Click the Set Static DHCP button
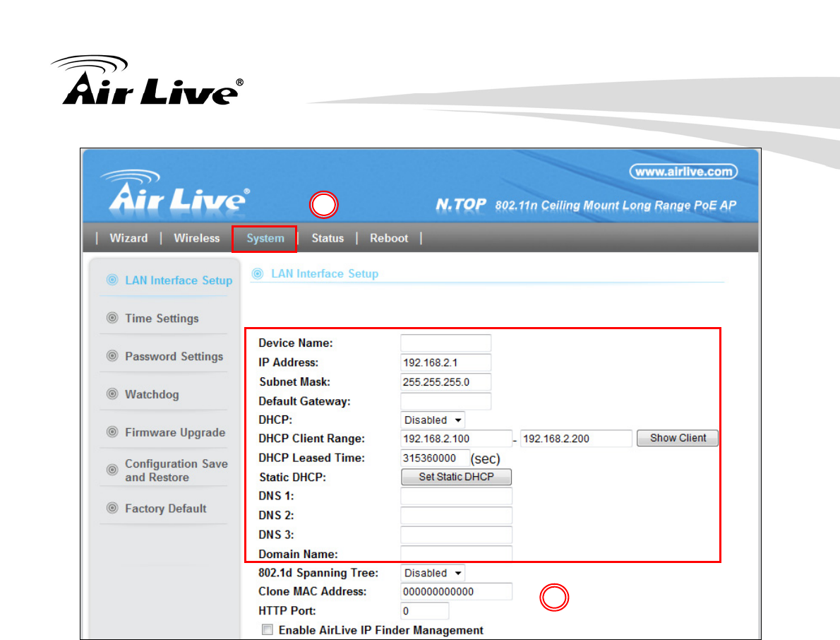 pyautogui.click(x=457, y=477)
